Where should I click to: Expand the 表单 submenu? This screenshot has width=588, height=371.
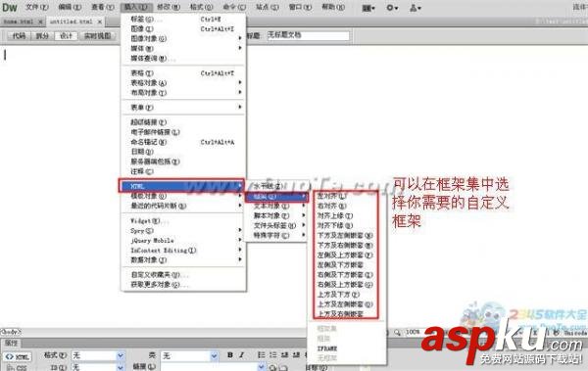[183, 107]
